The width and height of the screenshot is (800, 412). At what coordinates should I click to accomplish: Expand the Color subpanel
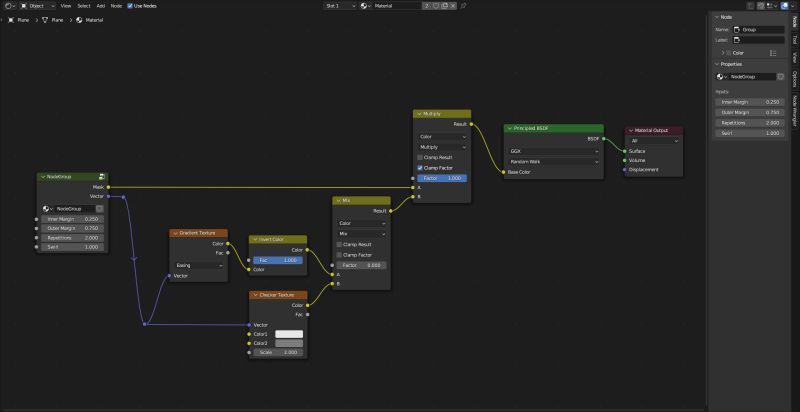[723, 53]
